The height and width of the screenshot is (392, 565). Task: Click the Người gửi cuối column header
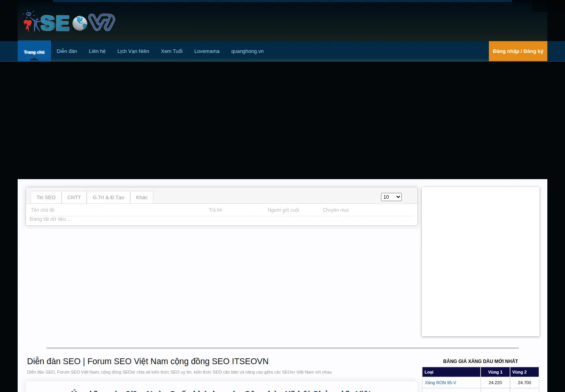coord(283,210)
